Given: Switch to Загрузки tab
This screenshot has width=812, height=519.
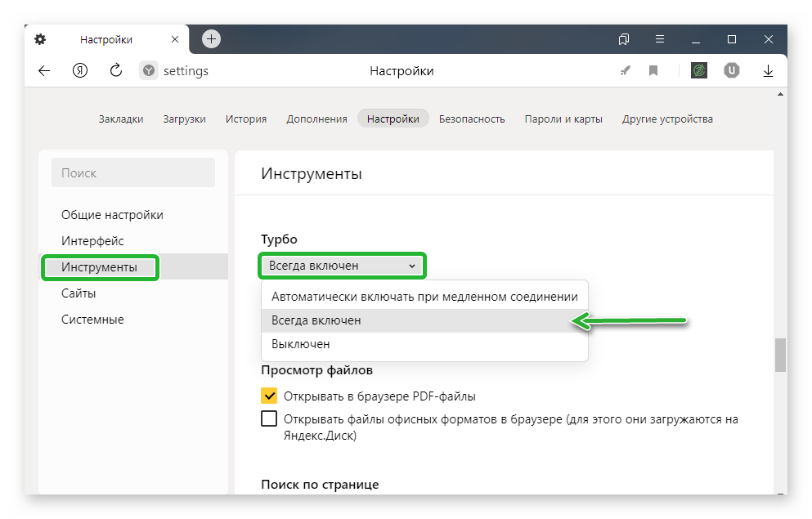Looking at the screenshot, I should [184, 119].
